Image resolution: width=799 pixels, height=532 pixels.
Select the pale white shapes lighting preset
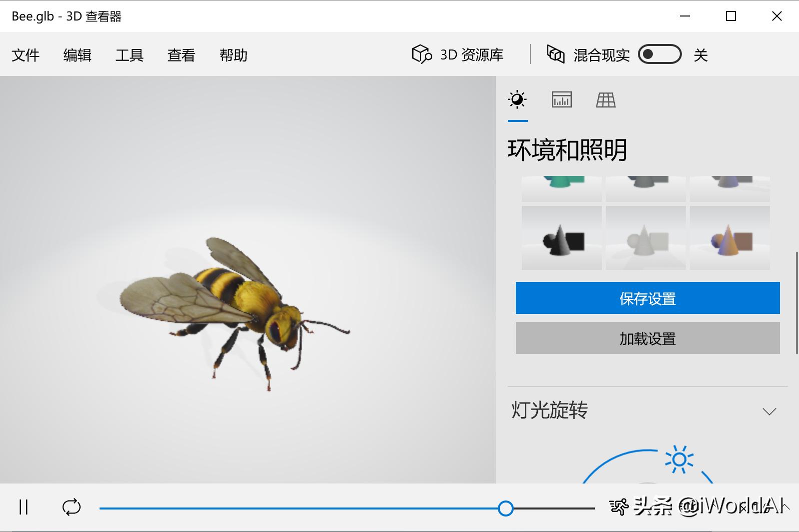click(x=646, y=238)
